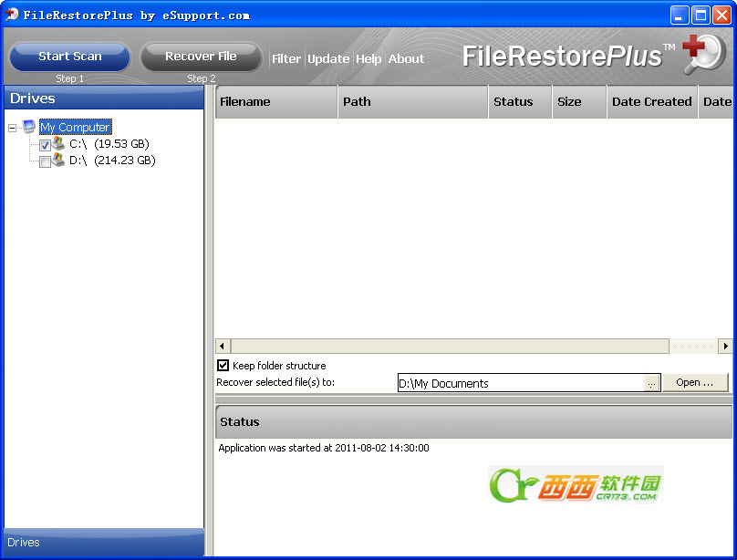Image resolution: width=737 pixels, height=560 pixels.
Task: Click the FileRestorePlus magnifier logo icon
Action: pyautogui.click(x=704, y=55)
